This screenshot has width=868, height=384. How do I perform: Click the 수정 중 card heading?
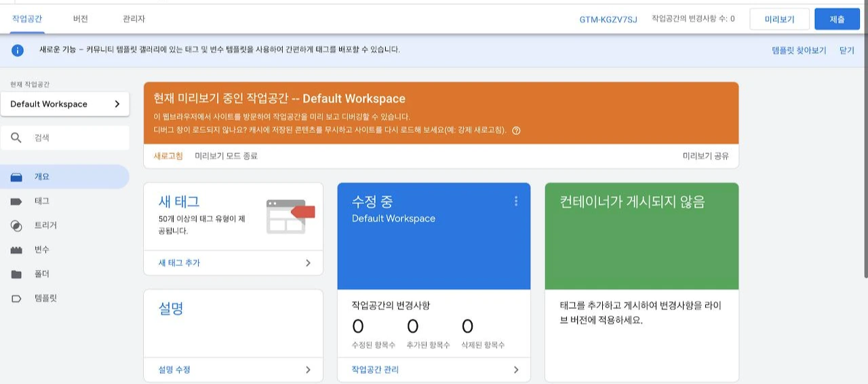click(372, 201)
